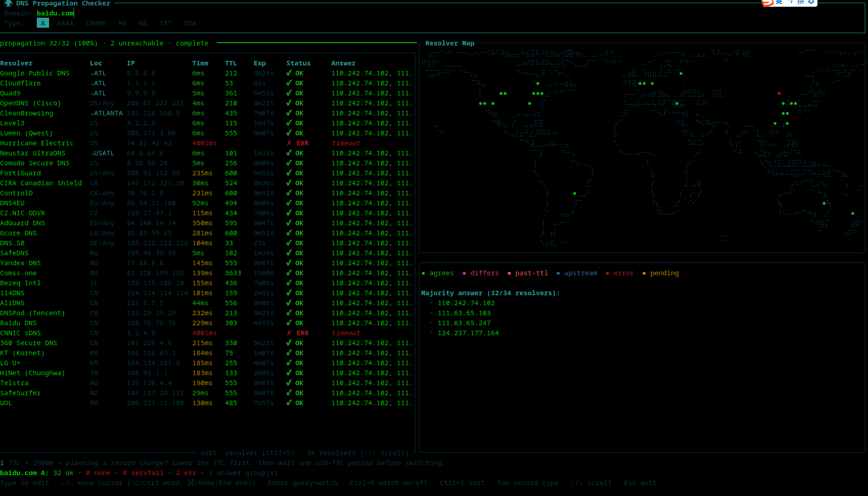The width and height of the screenshot is (868, 496).
Task: Click the 1h00m expiry for Comss.one
Action: (x=264, y=273)
